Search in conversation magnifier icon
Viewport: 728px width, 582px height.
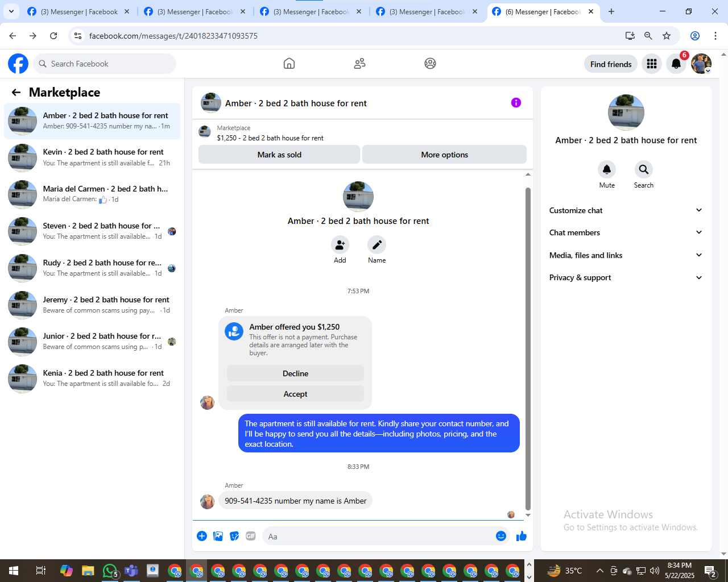(643, 169)
